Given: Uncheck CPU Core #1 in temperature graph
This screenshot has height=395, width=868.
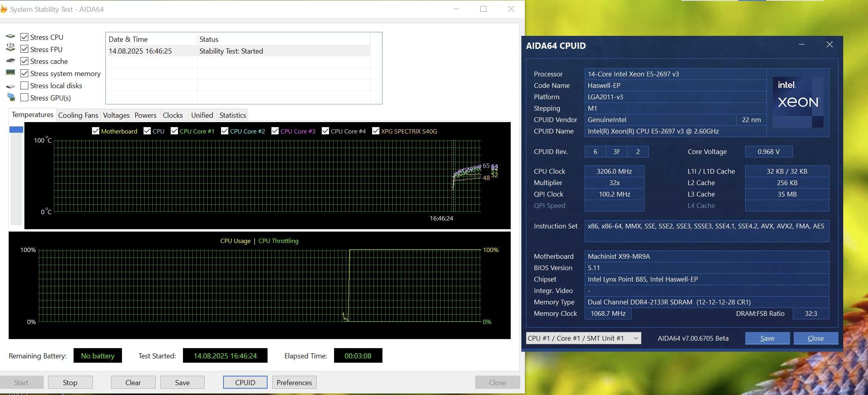Looking at the screenshot, I should tap(174, 131).
